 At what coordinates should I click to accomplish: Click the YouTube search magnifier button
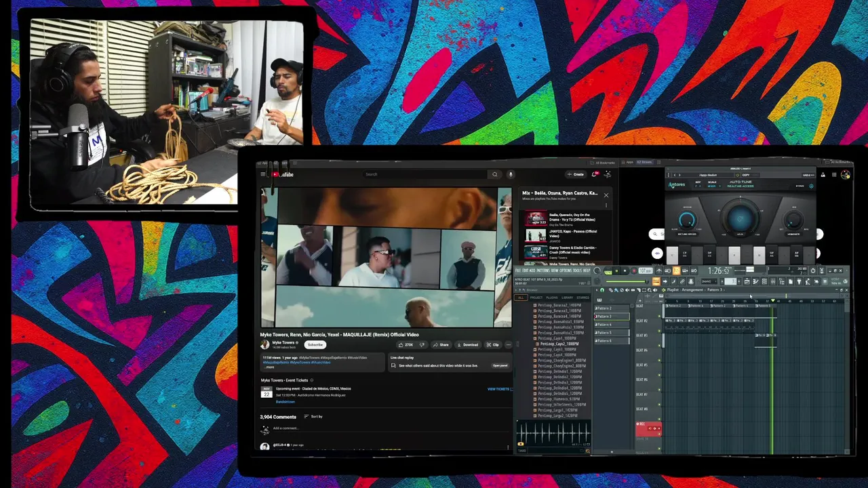click(x=495, y=174)
